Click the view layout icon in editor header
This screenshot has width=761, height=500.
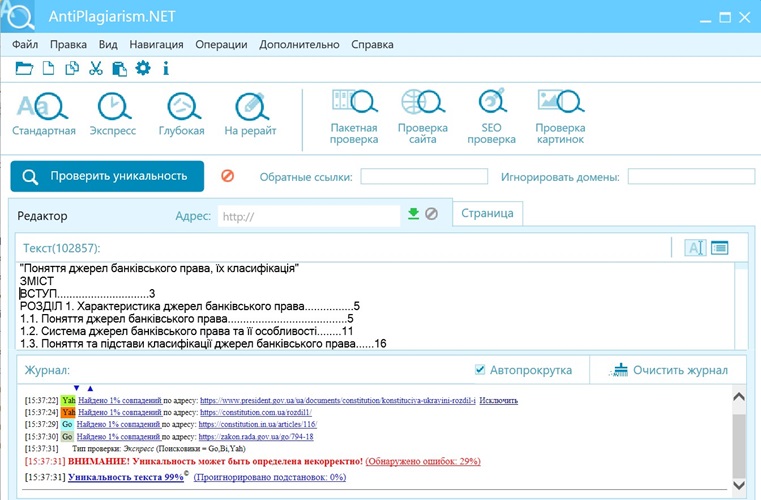[x=719, y=248]
